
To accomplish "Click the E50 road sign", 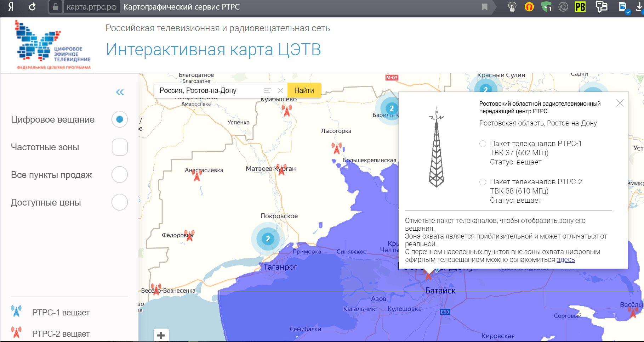I will pyautogui.click(x=445, y=312).
